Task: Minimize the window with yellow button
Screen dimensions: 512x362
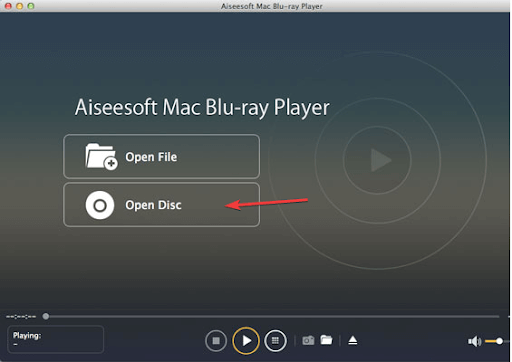Action: click(x=19, y=6)
